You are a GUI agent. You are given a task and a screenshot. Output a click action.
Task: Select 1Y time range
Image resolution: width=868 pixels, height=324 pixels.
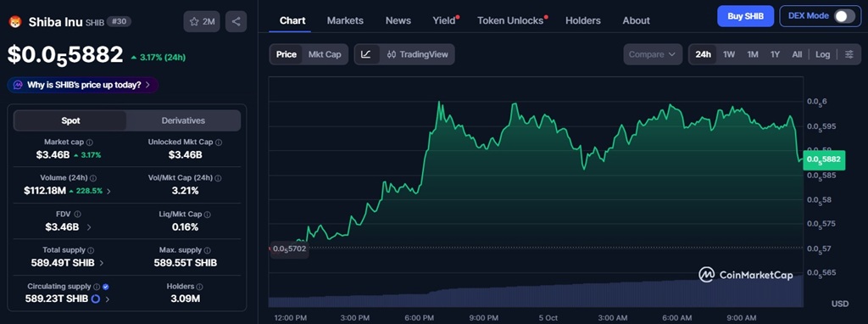tap(775, 54)
